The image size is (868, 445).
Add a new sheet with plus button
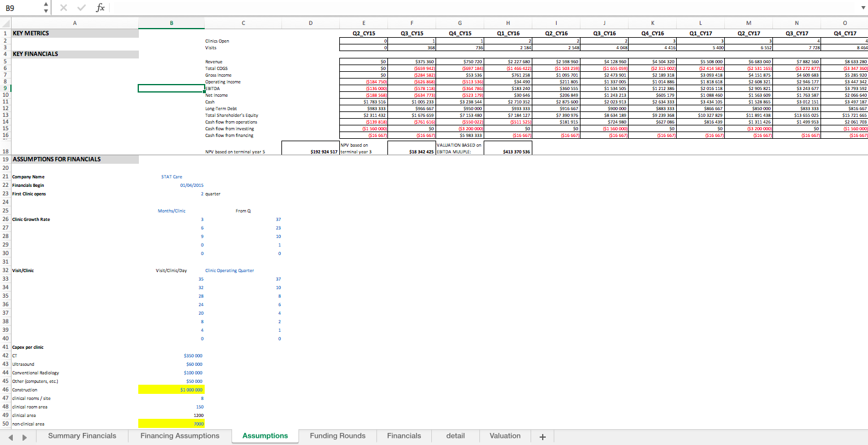[542, 436]
